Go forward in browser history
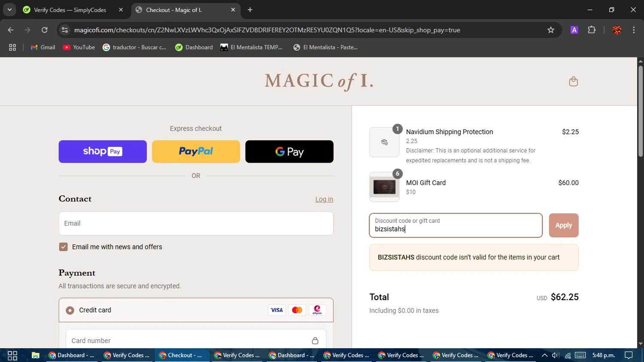Viewport: 644px width, 362px height. [x=27, y=30]
